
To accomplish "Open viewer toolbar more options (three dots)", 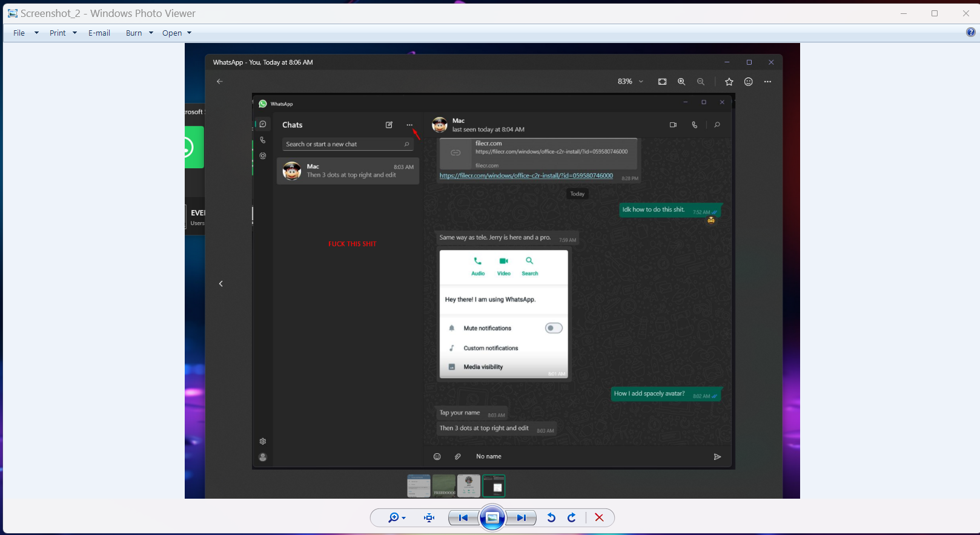I will tap(768, 82).
